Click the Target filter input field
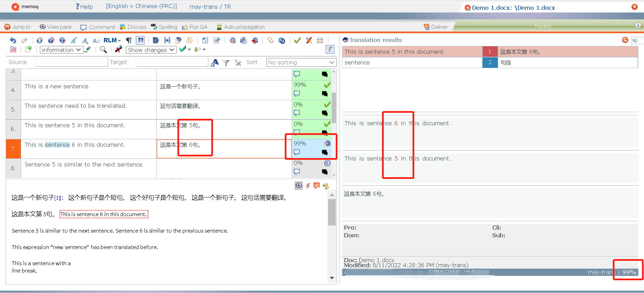This screenshot has height=293, width=644. tap(172, 62)
